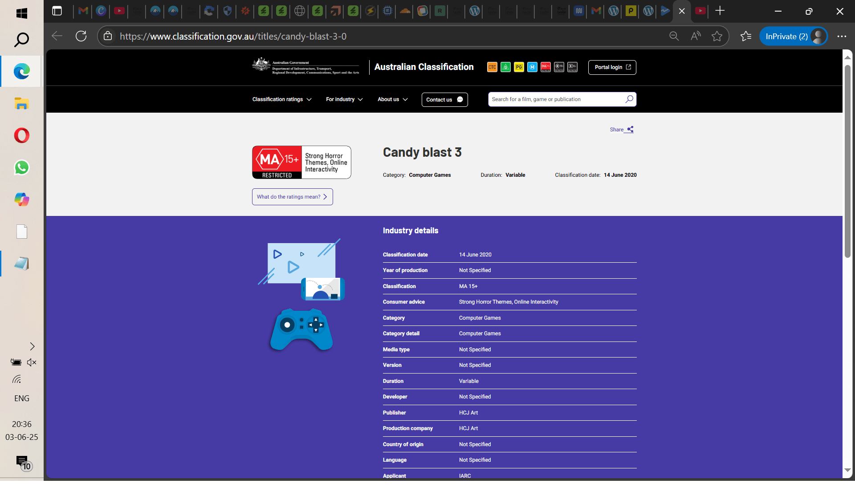Click the CTC rating icon in header
Image resolution: width=855 pixels, height=504 pixels.
point(492,67)
